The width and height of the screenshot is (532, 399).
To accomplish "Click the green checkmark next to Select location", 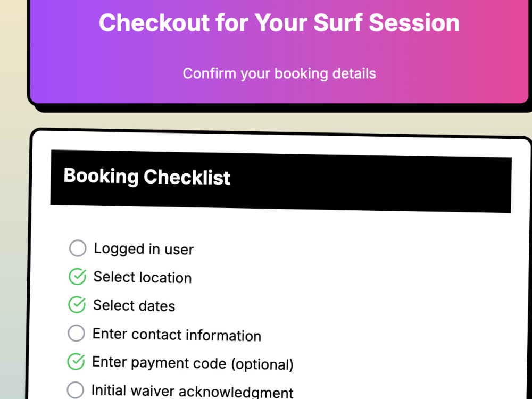I will point(77,277).
